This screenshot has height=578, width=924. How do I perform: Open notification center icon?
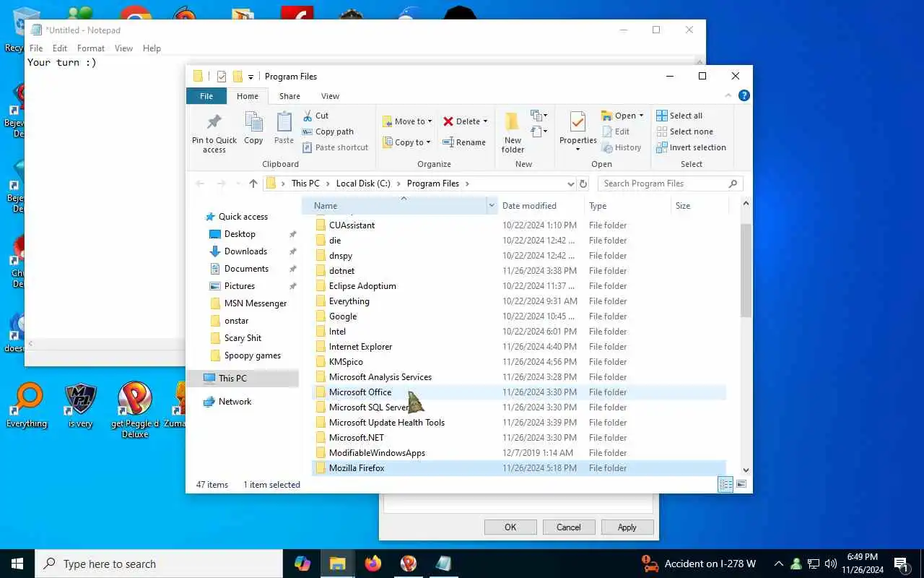pyautogui.click(x=901, y=564)
